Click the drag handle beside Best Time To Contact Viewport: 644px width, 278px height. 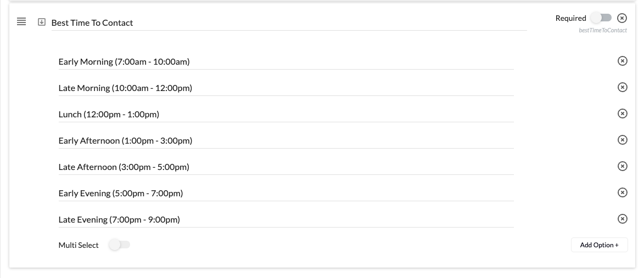pyautogui.click(x=21, y=22)
